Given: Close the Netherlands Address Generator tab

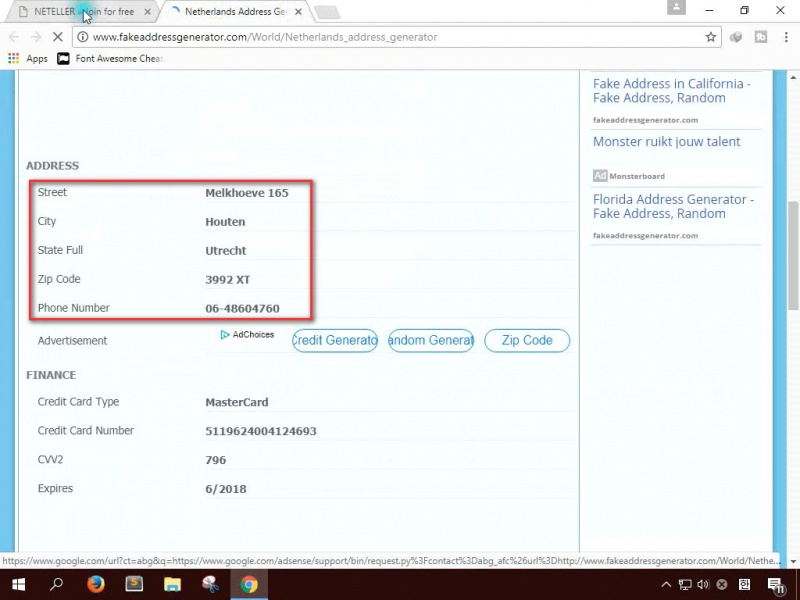Looking at the screenshot, I should [x=298, y=12].
